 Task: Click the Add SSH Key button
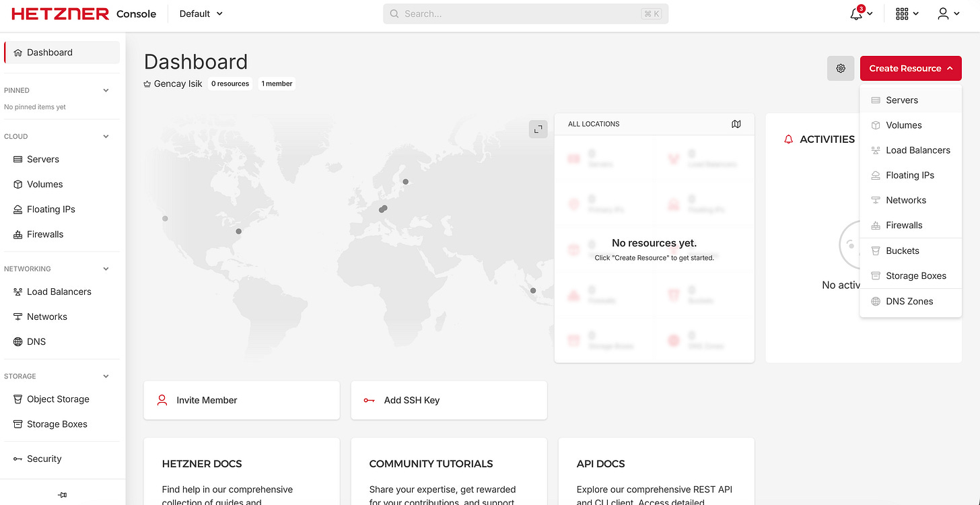pos(449,400)
